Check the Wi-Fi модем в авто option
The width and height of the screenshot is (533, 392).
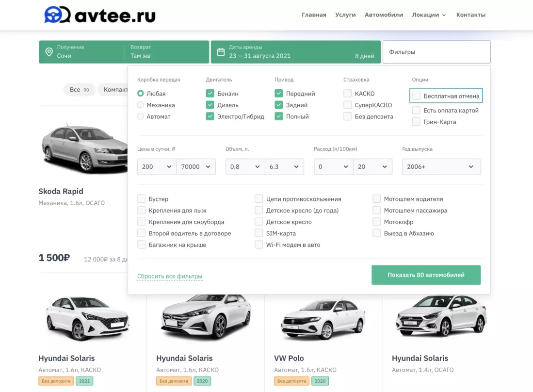[259, 245]
